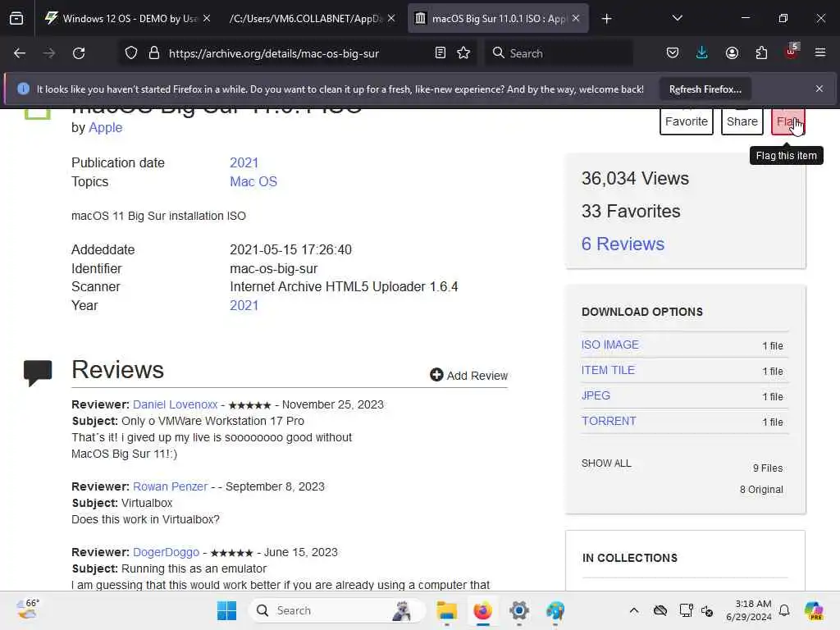
Task: Open File Explorer from taskbar
Action: point(446,610)
